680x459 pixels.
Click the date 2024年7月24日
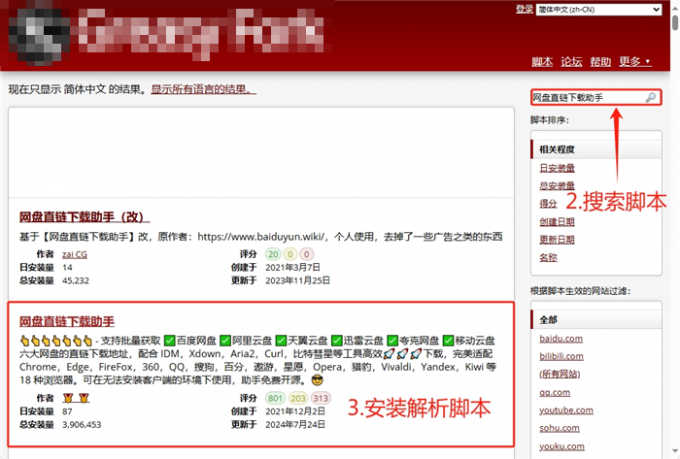pyautogui.click(x=295, y=424)
